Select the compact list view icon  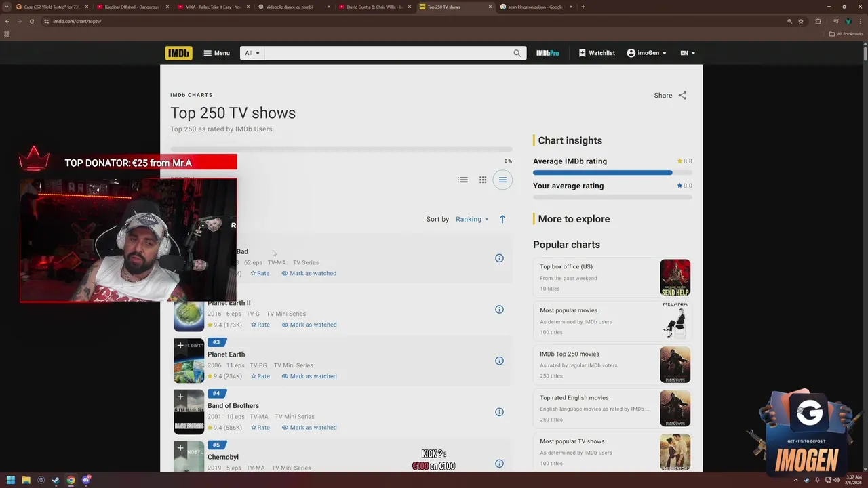coord(502,180)
